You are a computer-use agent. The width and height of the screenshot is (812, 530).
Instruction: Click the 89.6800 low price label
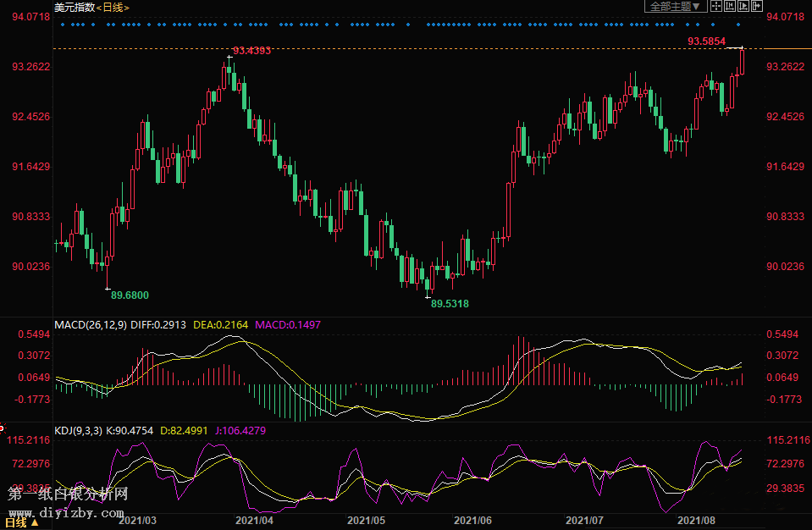130,295
